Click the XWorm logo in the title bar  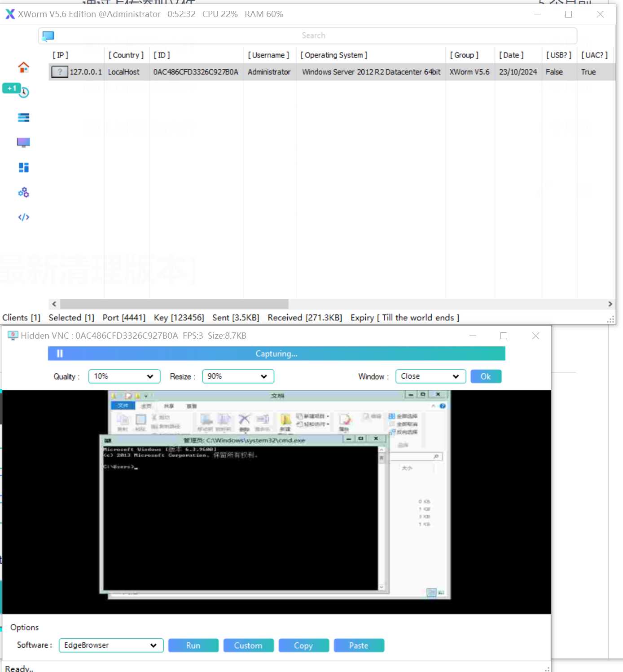[x=10, y=14]
